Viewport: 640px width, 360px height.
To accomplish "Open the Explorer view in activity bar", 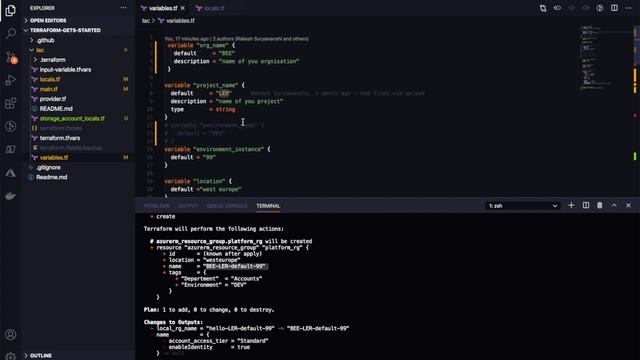I will tap(11, 10).
